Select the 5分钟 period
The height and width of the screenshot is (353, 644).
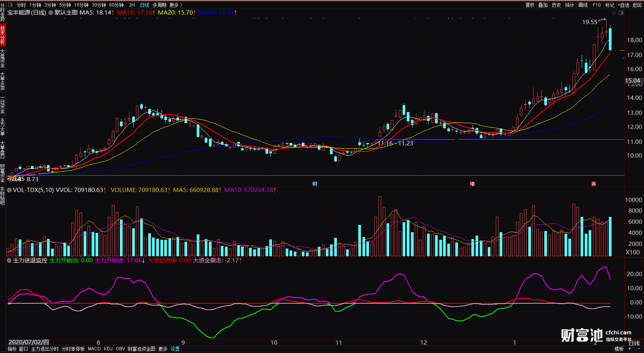click(x=65, y=5)
